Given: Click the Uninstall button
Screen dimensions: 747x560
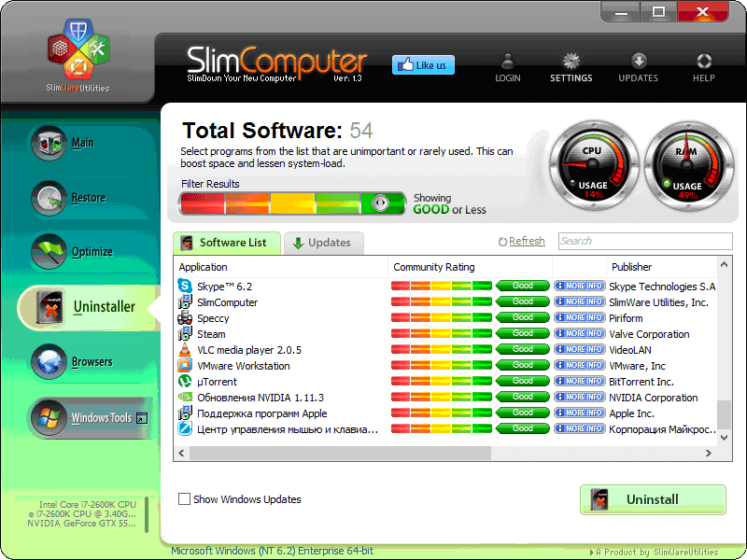Looking at the screenshot, I should (x=653, y=499).
